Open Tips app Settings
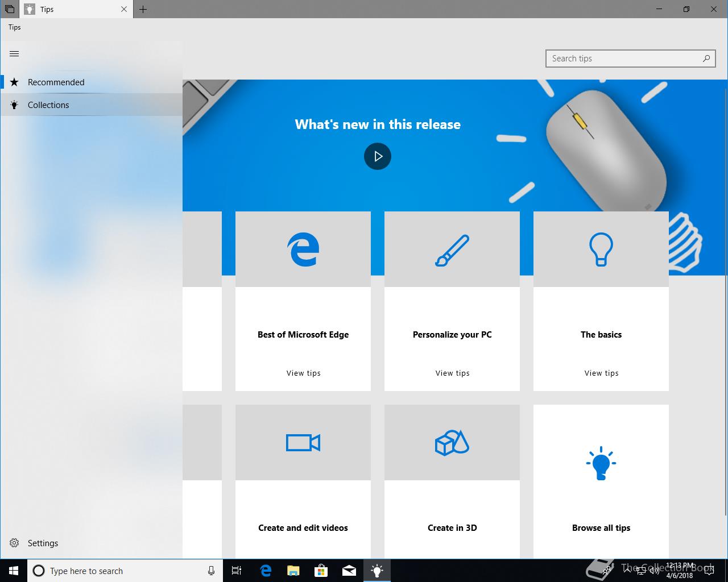The image size is (728, 582). coord(91,543)
